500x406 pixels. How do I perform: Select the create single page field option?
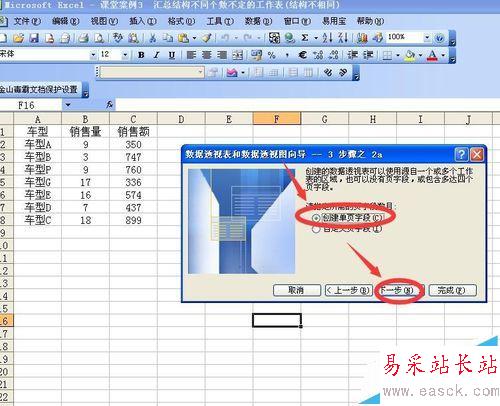[348, 218]
